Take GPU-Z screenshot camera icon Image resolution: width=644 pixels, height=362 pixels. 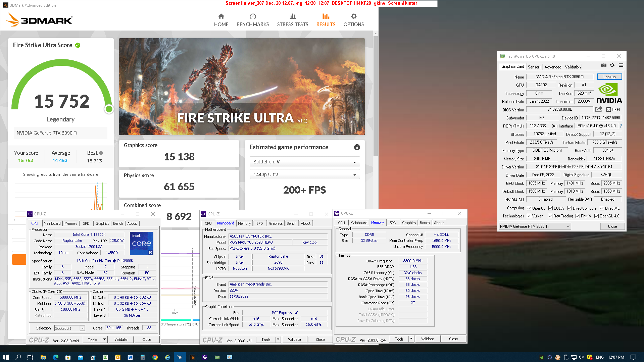603,65
